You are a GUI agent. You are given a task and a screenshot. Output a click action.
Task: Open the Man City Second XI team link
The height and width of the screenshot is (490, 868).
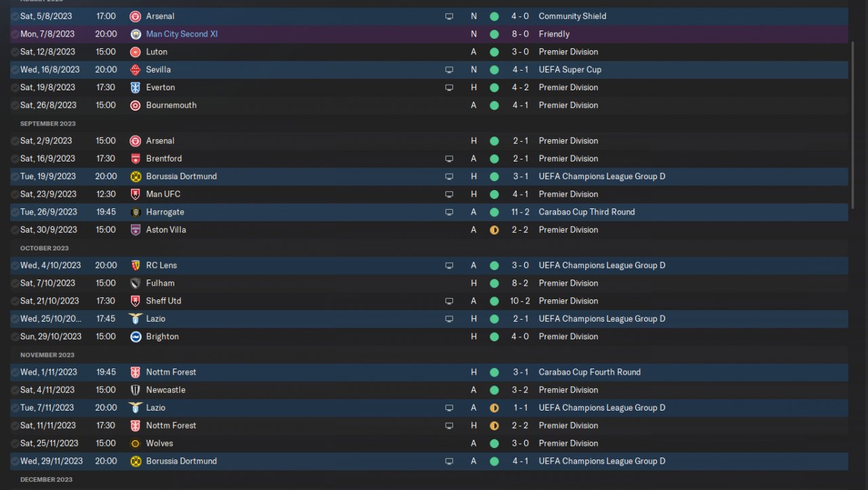pos(182,34)
